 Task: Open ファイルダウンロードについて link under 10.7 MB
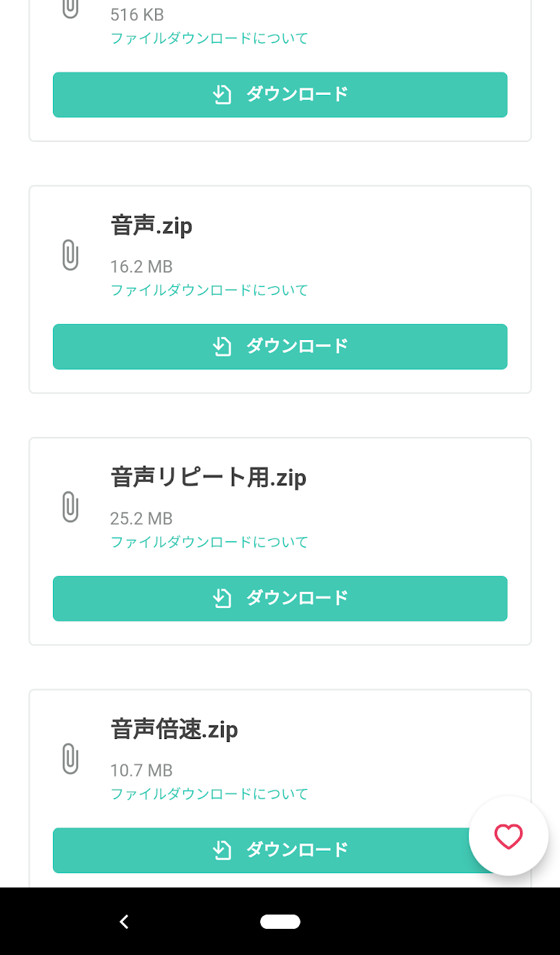click(209, 794)
